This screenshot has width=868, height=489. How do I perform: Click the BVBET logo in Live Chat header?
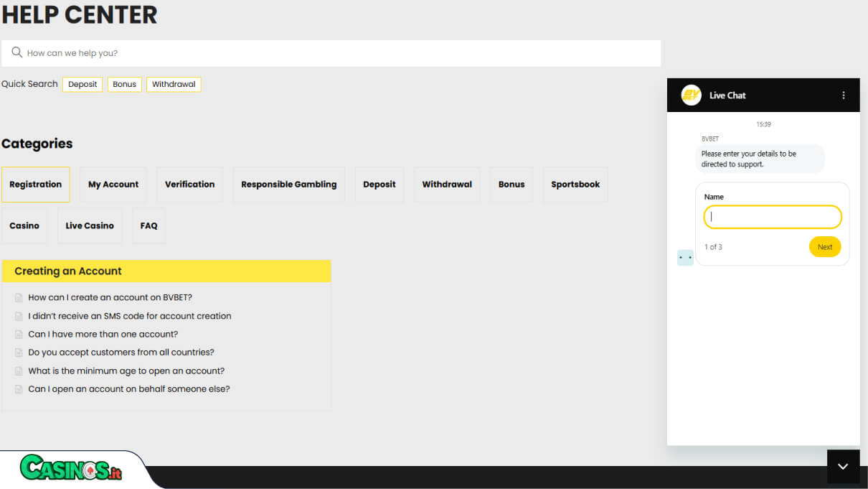[691, 95]
